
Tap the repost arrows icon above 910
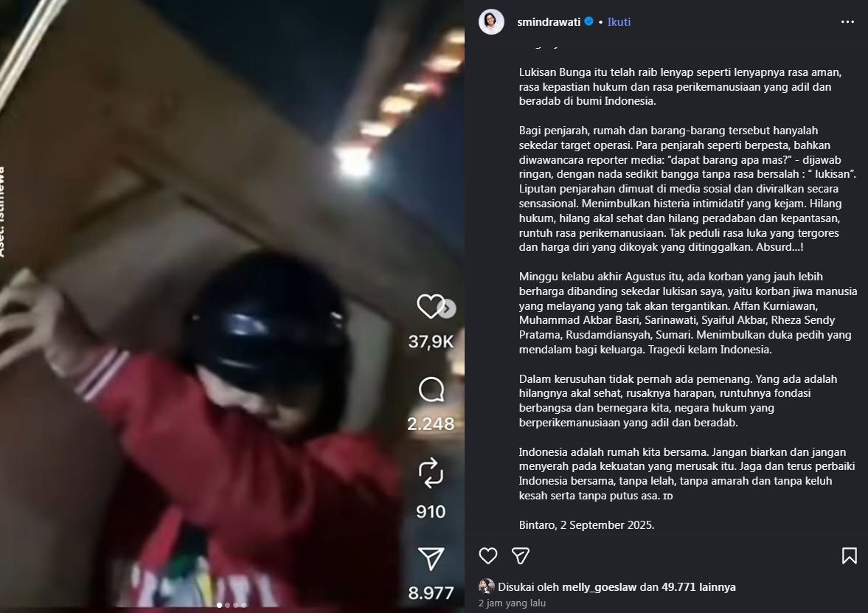coord(431,474)
